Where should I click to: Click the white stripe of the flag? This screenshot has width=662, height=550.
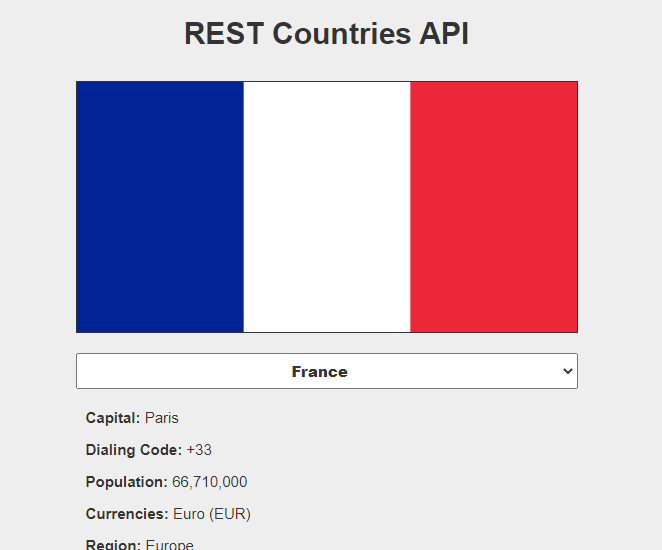pyautogui.click(x=327, y=207)
